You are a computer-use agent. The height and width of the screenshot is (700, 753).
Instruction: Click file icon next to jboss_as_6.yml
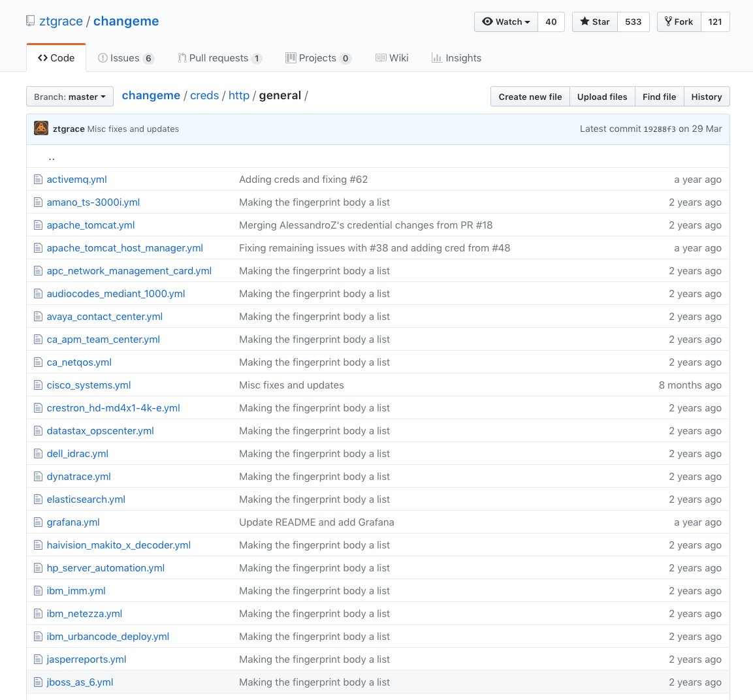[x=39, y=682]
